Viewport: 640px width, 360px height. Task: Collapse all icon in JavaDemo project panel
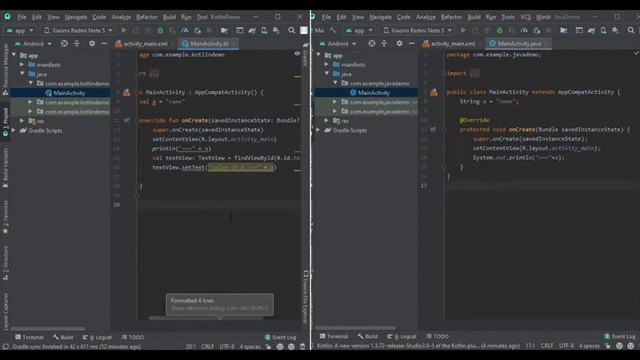(x=384, y=44)
